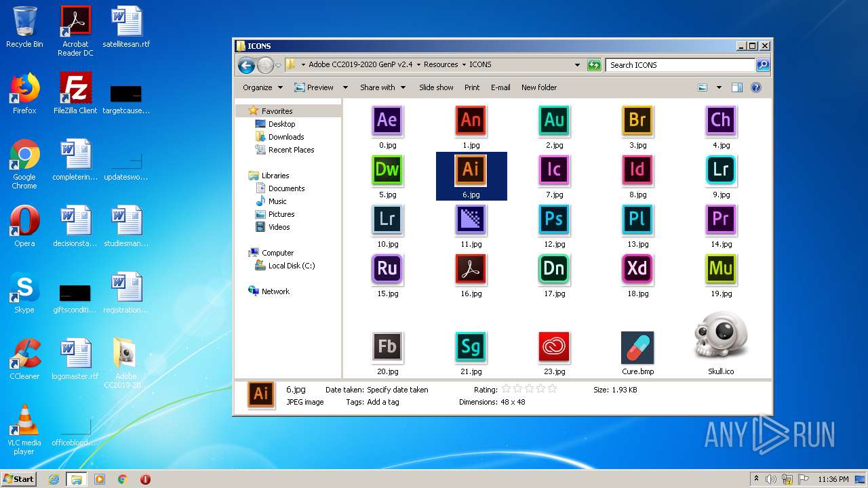Open Desktop under Favorites

coord(281,124)
